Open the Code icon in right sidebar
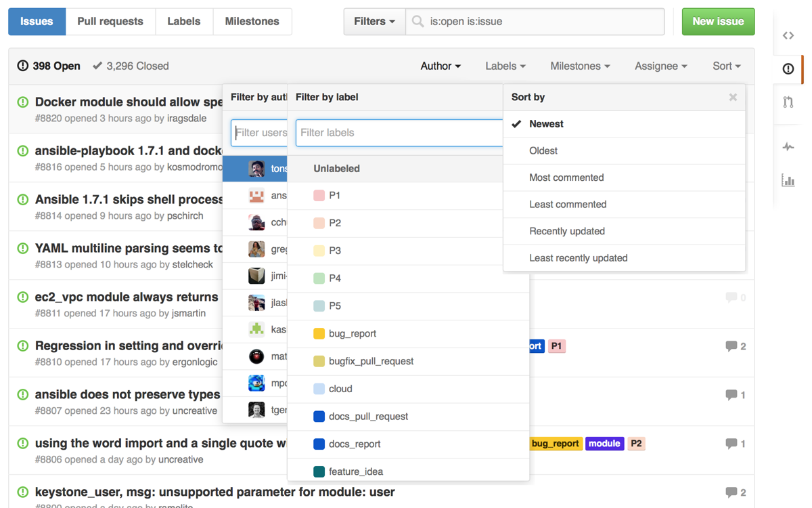 pos(788,36)
